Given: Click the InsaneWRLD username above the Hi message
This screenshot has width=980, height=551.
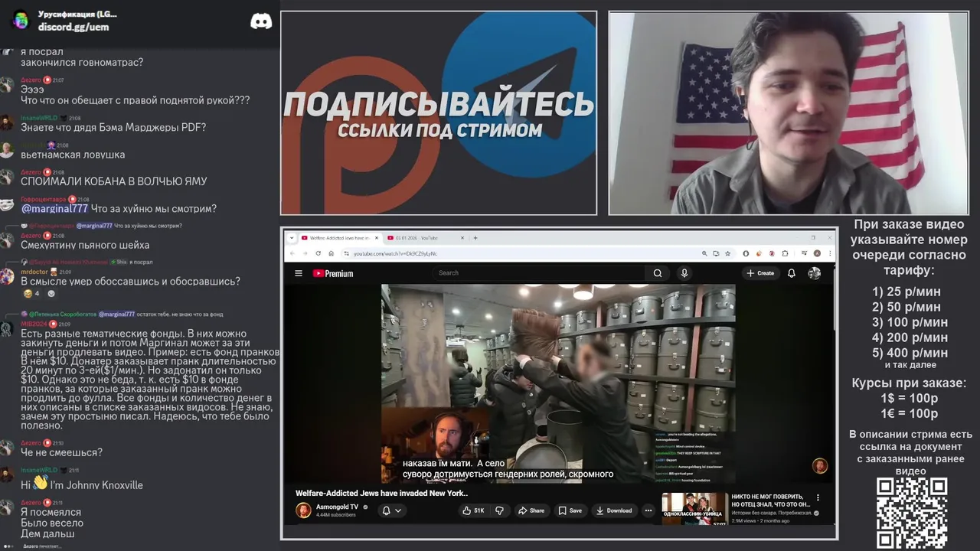Looking at the screenshot, I should [39, 470].
